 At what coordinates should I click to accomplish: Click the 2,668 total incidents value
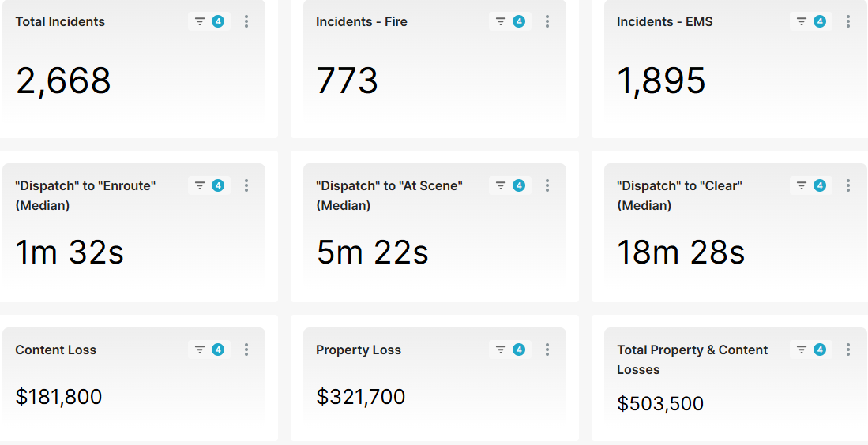pyautogui.click(x=63, y=80)
